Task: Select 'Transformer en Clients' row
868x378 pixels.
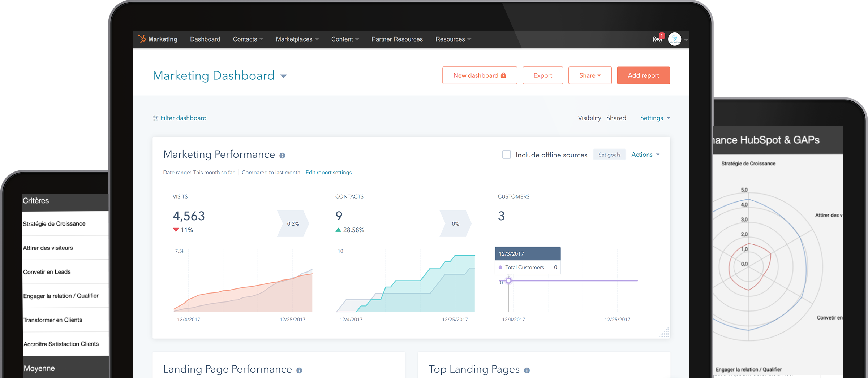Action: 65,320
